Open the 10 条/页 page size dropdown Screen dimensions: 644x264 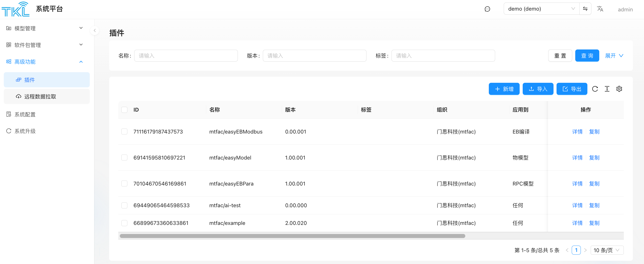point(607,250)
